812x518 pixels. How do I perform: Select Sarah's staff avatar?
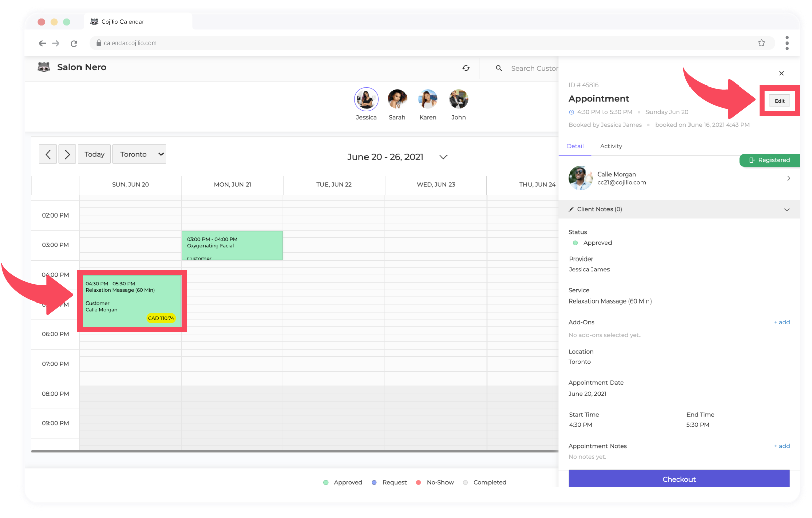(x=397, y=99)
